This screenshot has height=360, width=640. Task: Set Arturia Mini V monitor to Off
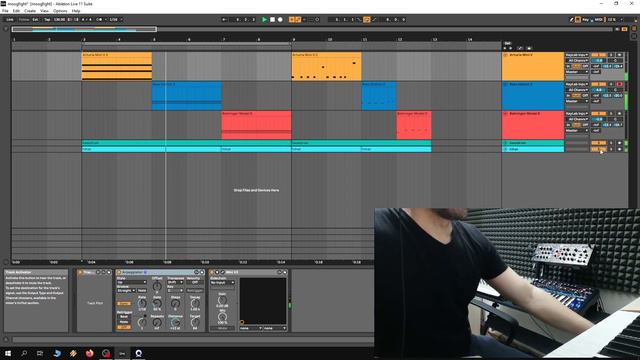pyautogui.click(x=585, y=66)
